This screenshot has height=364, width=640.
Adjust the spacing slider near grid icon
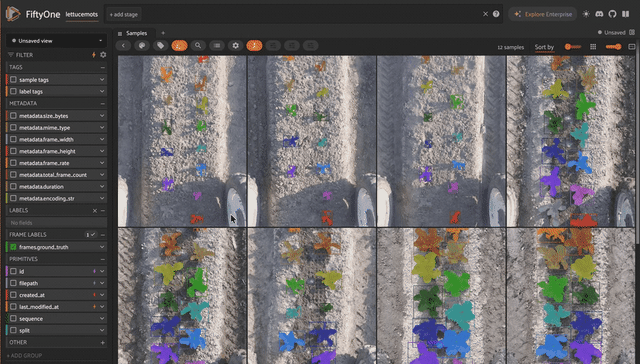pyautogui.click(x=613, y=47)
